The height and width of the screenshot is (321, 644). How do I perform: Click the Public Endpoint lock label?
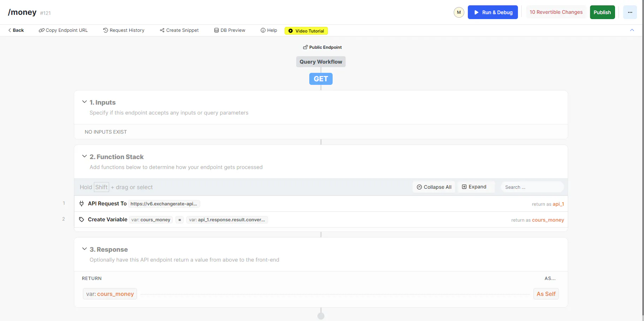tap(322, 47)
